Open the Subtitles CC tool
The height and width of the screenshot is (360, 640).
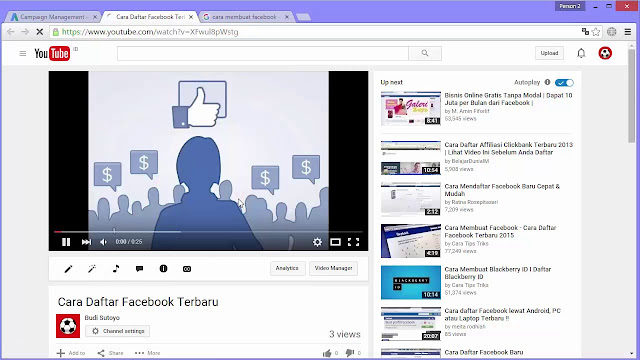pos(187,269)
